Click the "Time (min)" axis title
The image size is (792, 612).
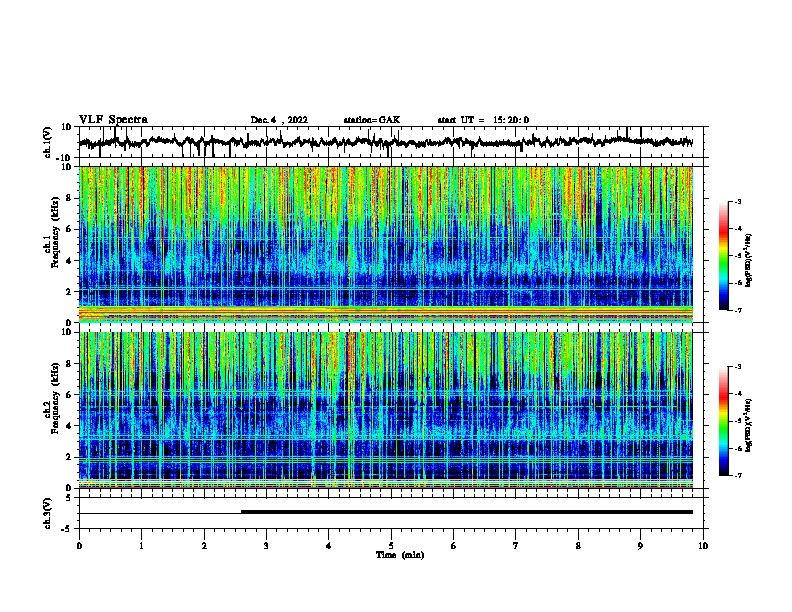coord(400,555)
